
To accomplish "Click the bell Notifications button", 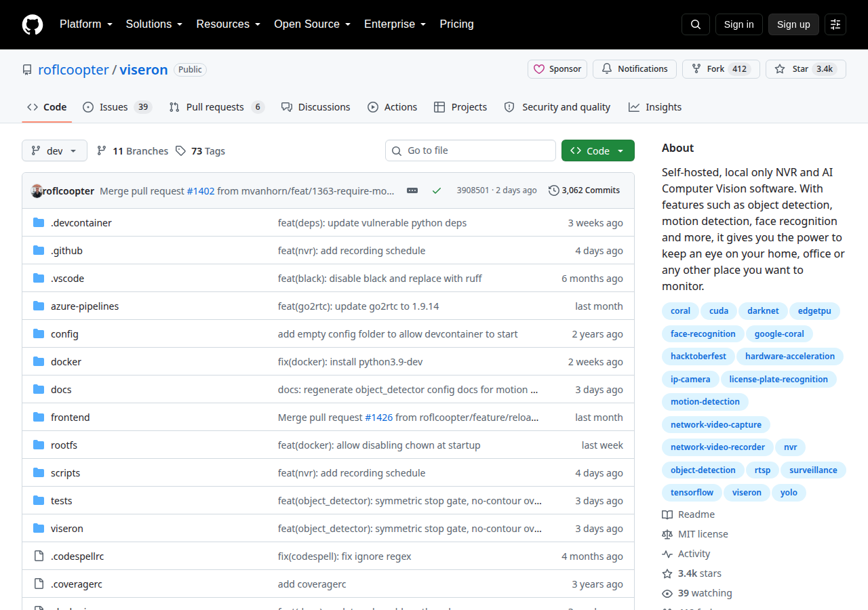I will (x=635, y=69).
